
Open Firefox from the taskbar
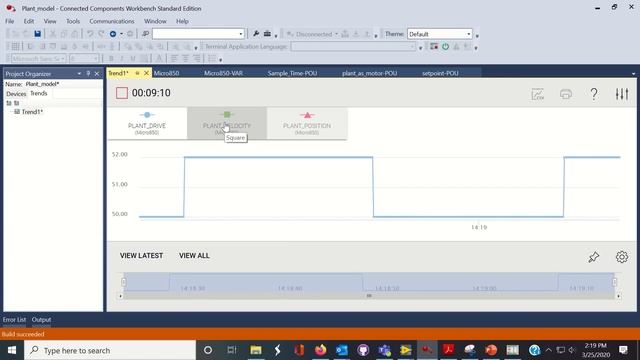(x=320, y=350)
